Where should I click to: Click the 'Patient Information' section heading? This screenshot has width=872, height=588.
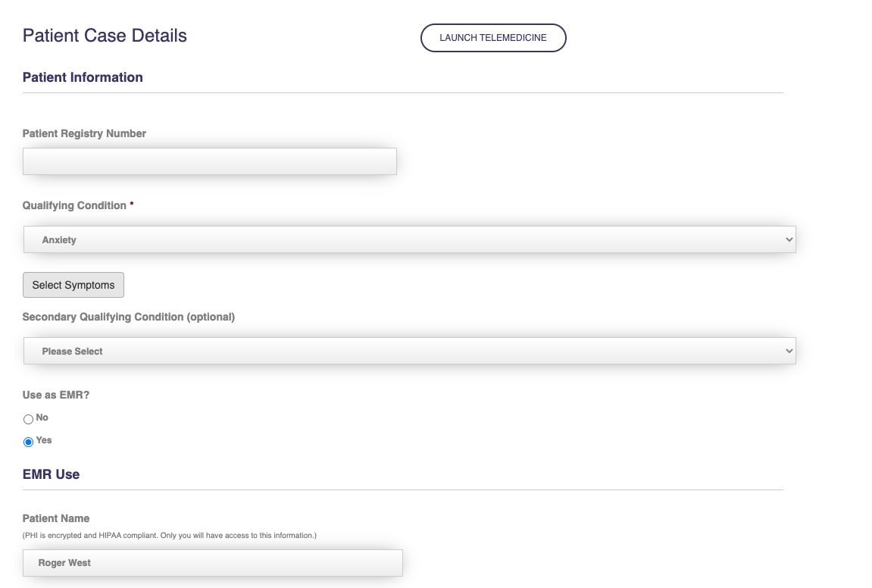coord(83,77)
